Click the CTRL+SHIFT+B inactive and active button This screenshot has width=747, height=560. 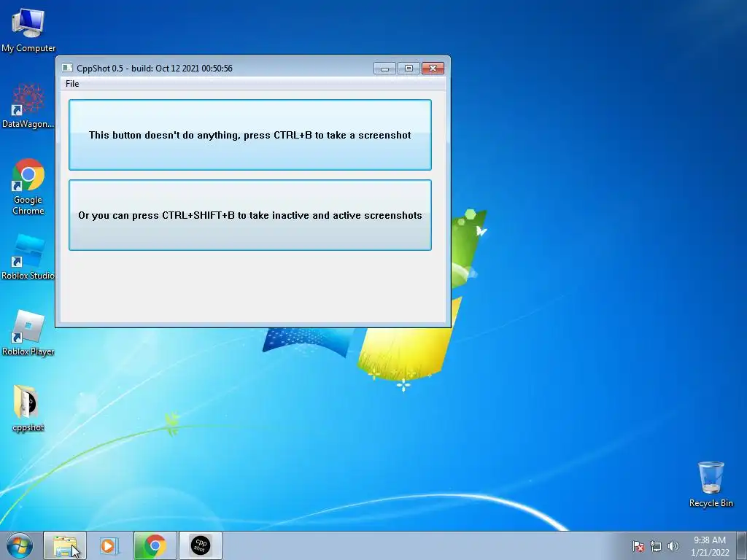250,215
